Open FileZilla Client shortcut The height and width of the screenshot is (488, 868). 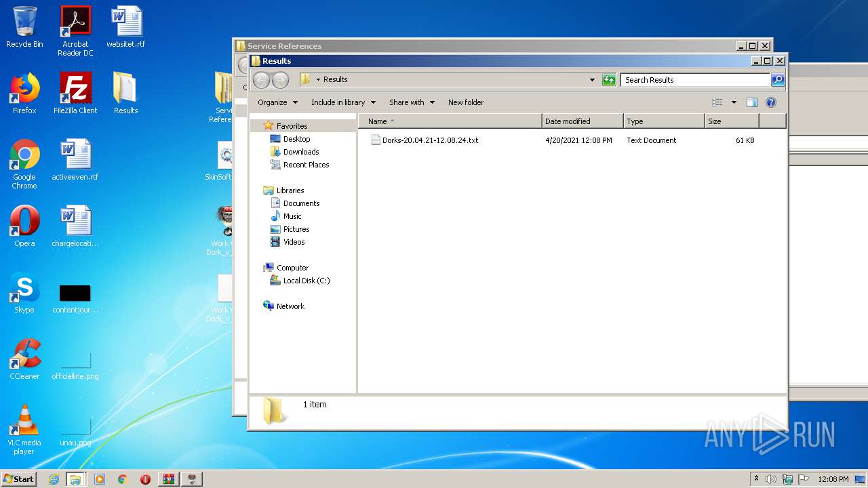pos(75,94)
